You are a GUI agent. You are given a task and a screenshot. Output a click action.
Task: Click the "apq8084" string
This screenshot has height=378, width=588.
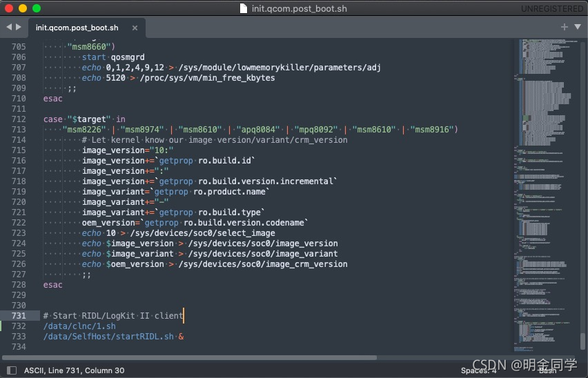point(258,130)
